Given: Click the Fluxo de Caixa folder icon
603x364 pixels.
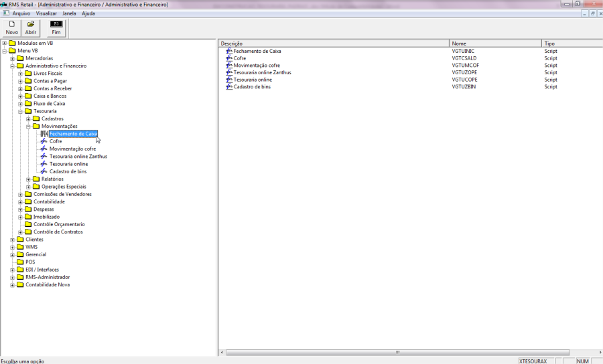Looking at the screenshot, I should point(28,103).
